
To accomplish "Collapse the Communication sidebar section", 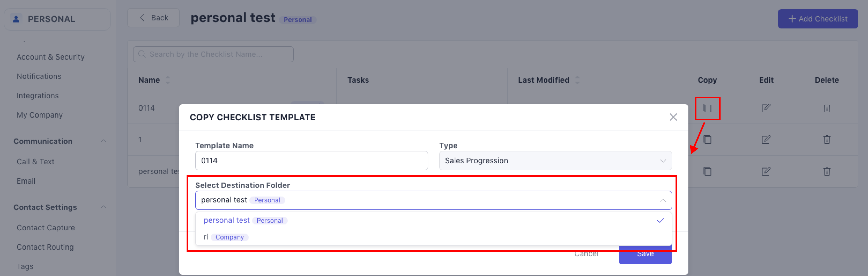I will coord(103,141).
